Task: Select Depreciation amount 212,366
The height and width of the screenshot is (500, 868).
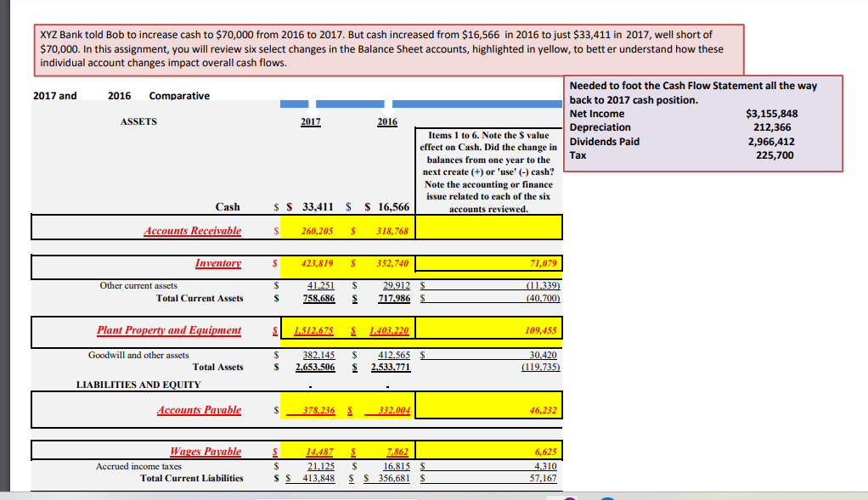Action: click(772, 127)
